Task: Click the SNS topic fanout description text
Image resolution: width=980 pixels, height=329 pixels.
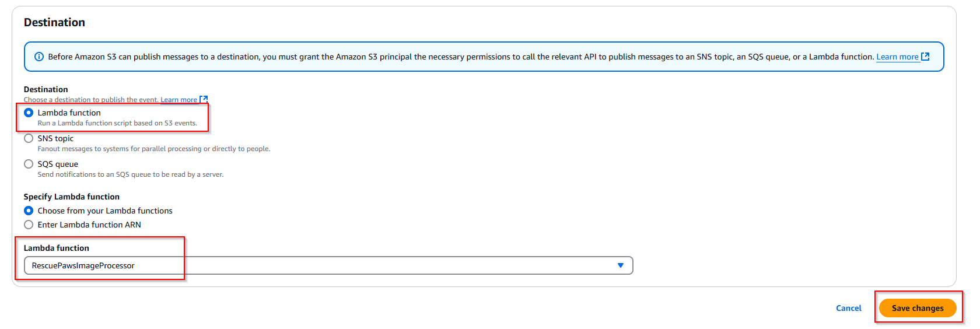Action: [x=154, y=149]
